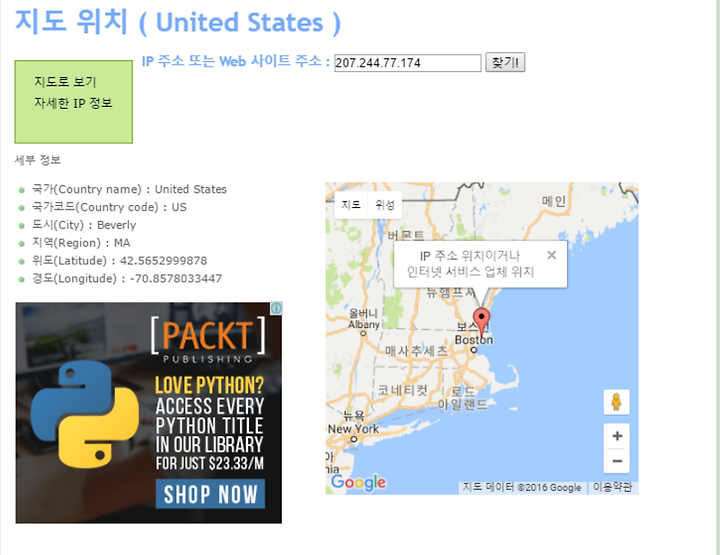Click the New York label on the map

353,429
